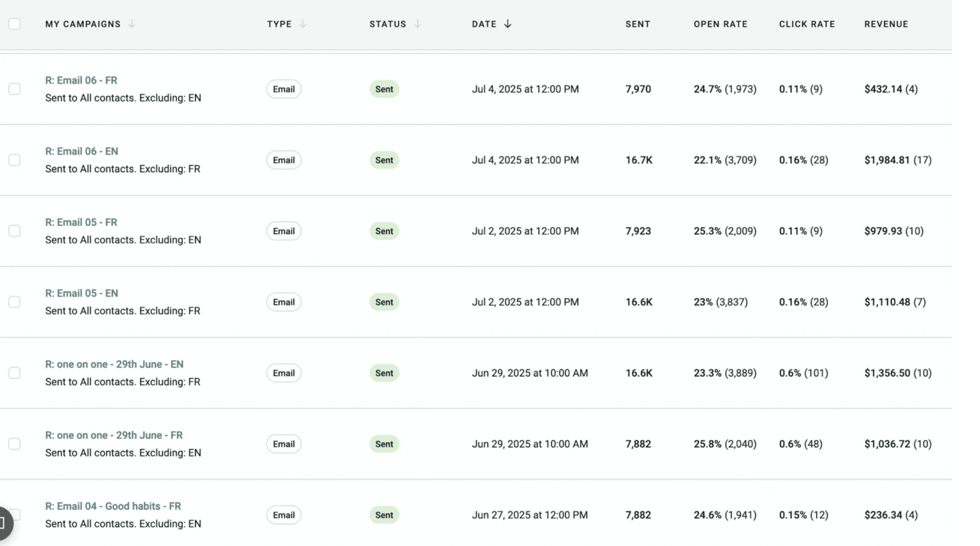980x546 pixels.
Task: Click the Open Rate column header
Action: (x=720, y=24)
